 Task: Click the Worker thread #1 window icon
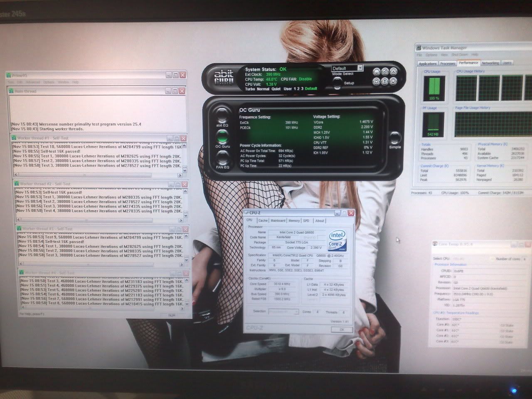pos(14,138)
